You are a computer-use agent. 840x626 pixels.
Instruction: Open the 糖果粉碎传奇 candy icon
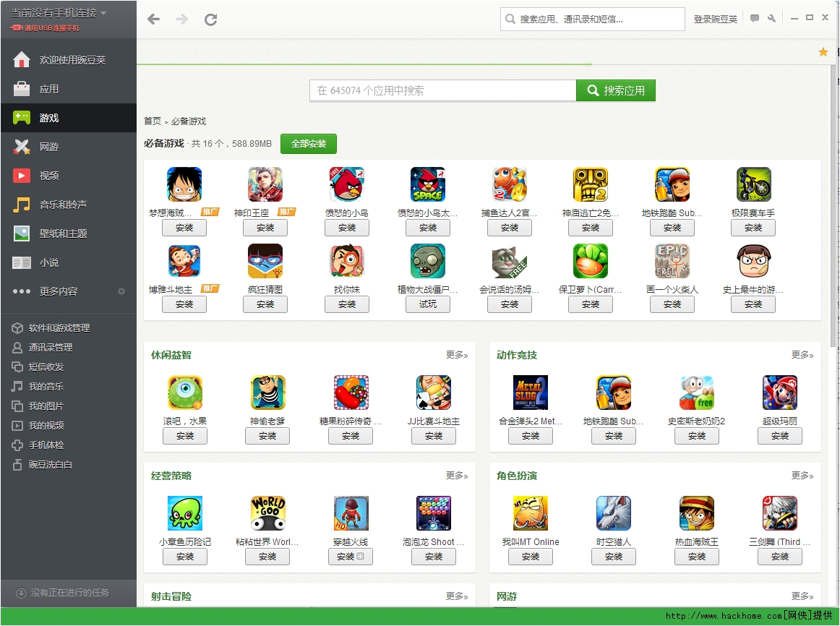[x=351, y=393]
